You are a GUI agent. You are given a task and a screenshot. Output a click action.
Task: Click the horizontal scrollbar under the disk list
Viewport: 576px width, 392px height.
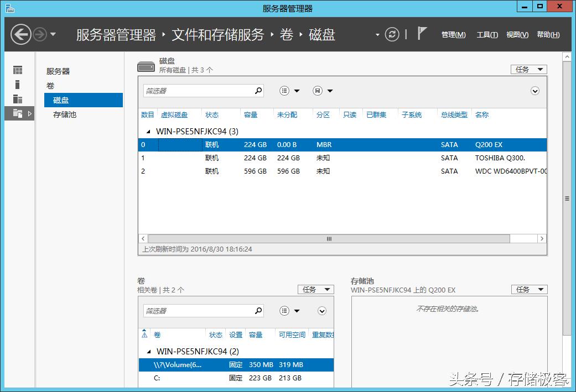329,238
